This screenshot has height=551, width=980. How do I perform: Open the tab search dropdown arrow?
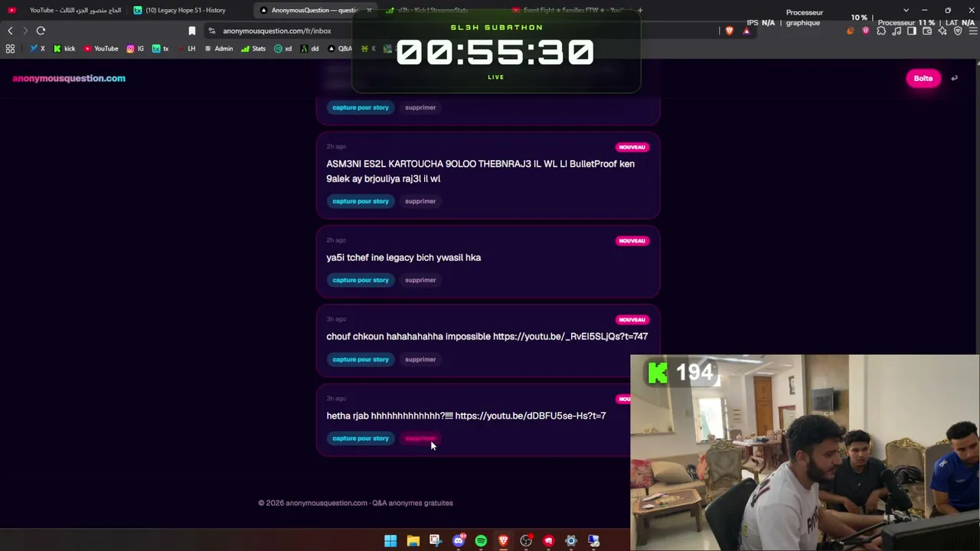(906, 10)
